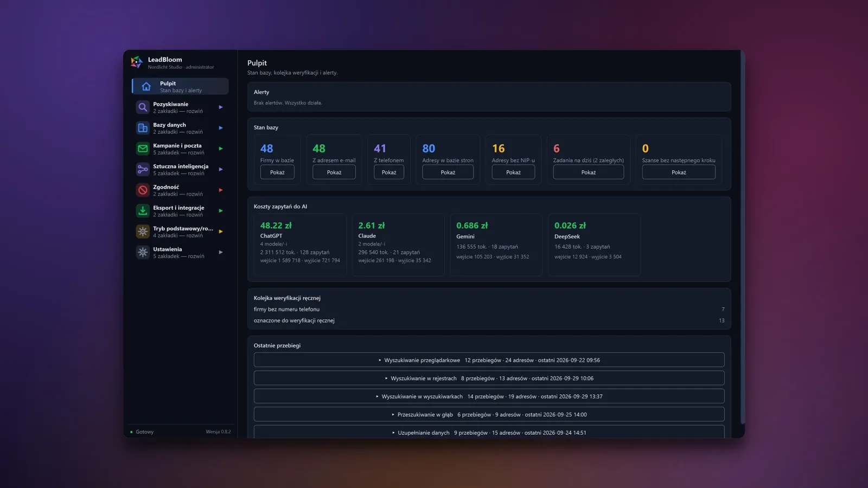The image size is (868, 488).
Task: Expand the Przeszukiwanie w głąb run row
Action: coord(489,414)
